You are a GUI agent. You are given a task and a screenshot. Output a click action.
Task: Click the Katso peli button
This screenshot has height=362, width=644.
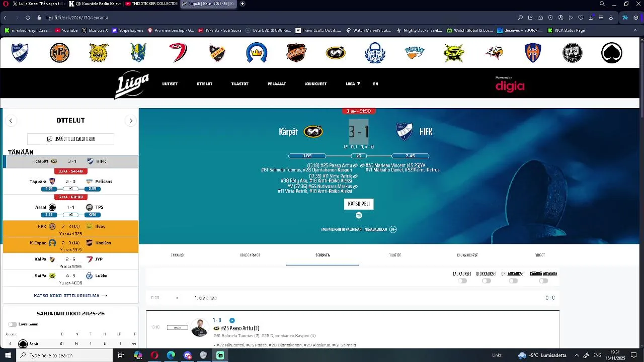click(359, 204)
